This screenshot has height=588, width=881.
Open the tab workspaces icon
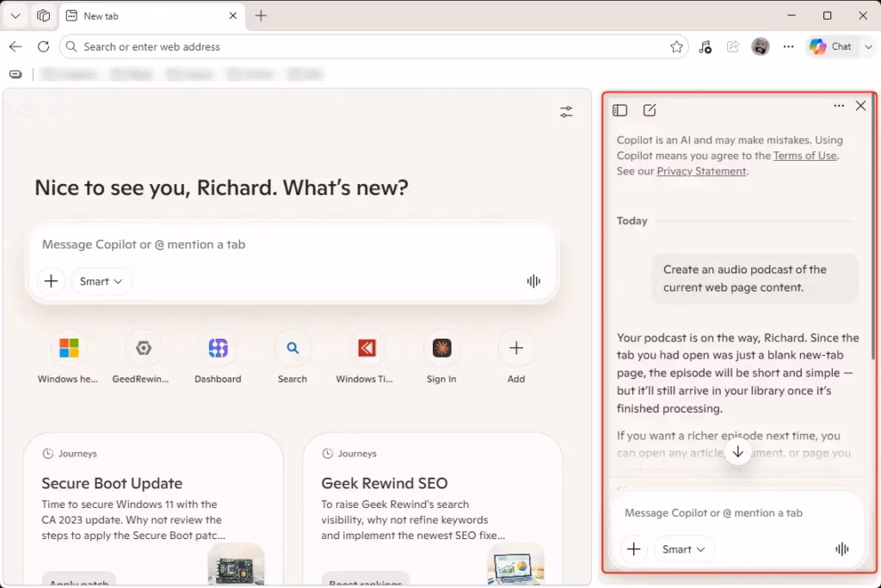click(x=43, y=15)
